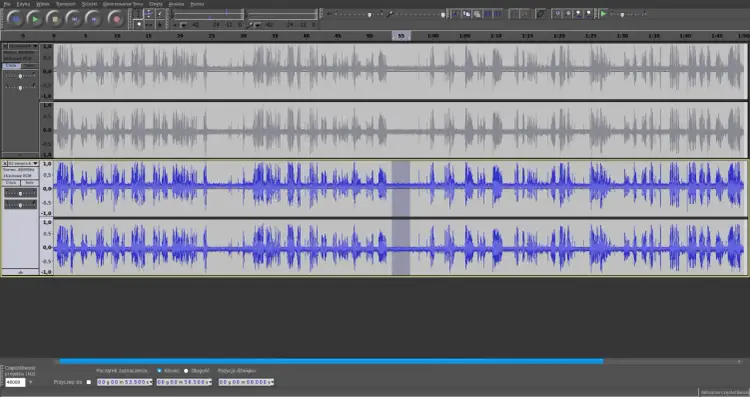The image size is (750, 397).
Task: Click the Play-at-speed green arrow
Action: tap(604, 14)
